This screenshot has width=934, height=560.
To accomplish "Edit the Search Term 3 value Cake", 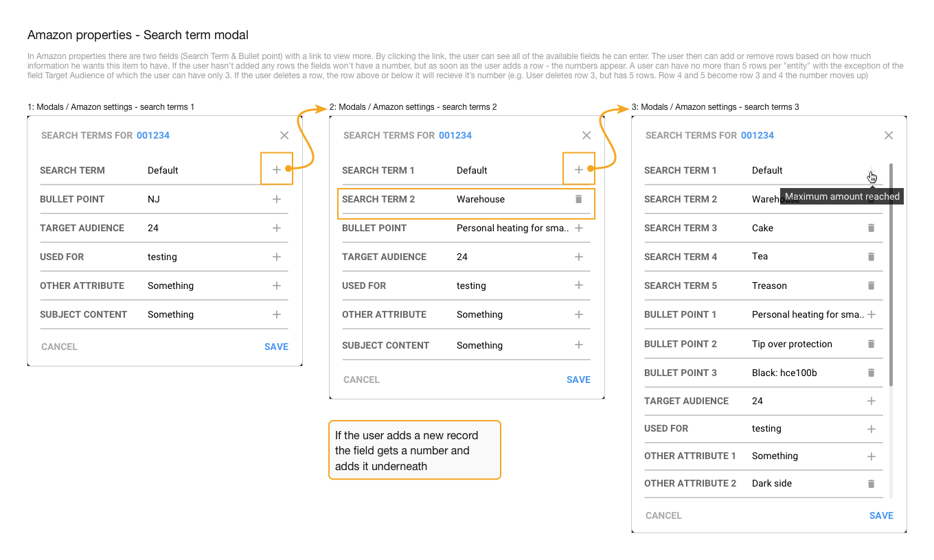I will point(762,228).
